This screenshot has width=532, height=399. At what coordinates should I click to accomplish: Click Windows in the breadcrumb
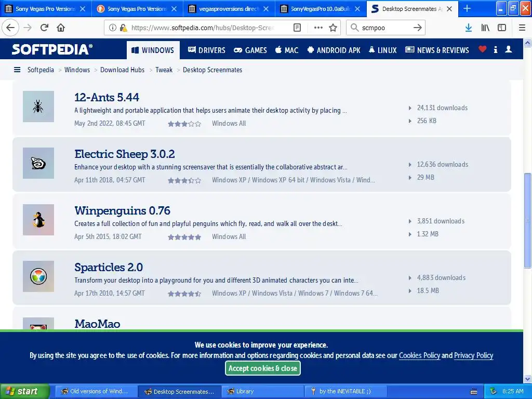pyautogui.click(x=77, y=70)
